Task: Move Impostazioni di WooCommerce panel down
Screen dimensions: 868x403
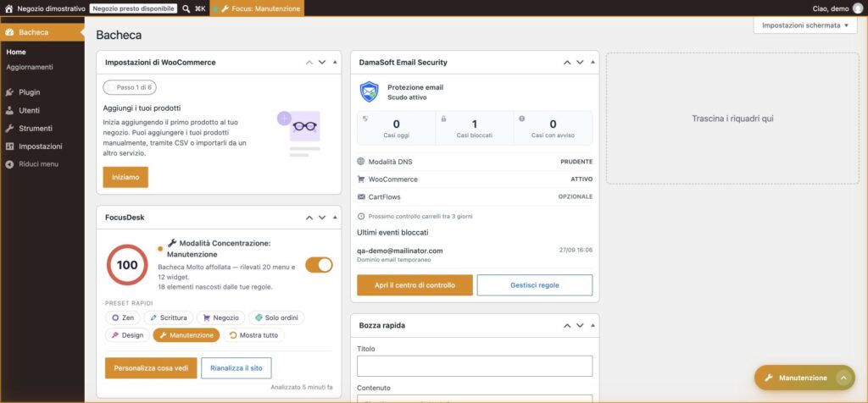Action: (x=322, y=63)
